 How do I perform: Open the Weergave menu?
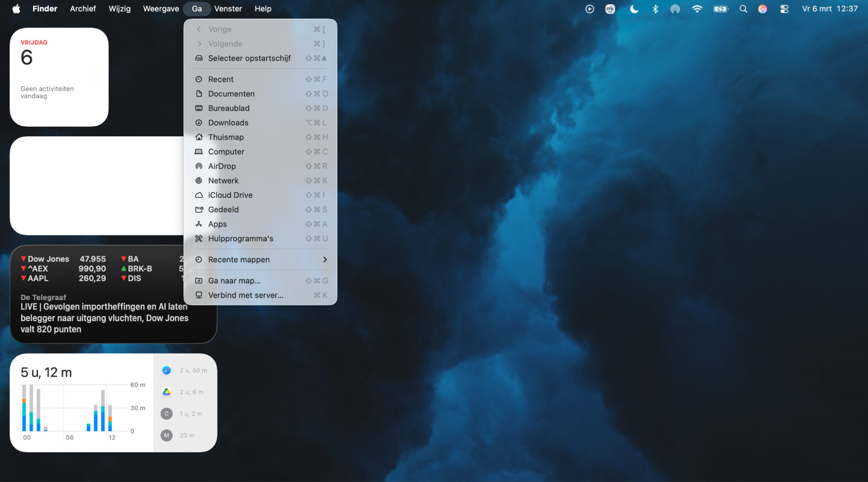161,9
